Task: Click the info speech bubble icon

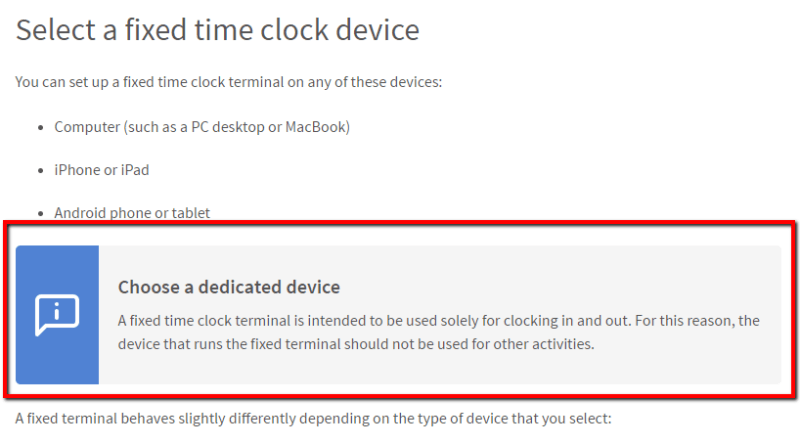Action: click(57, 315)
